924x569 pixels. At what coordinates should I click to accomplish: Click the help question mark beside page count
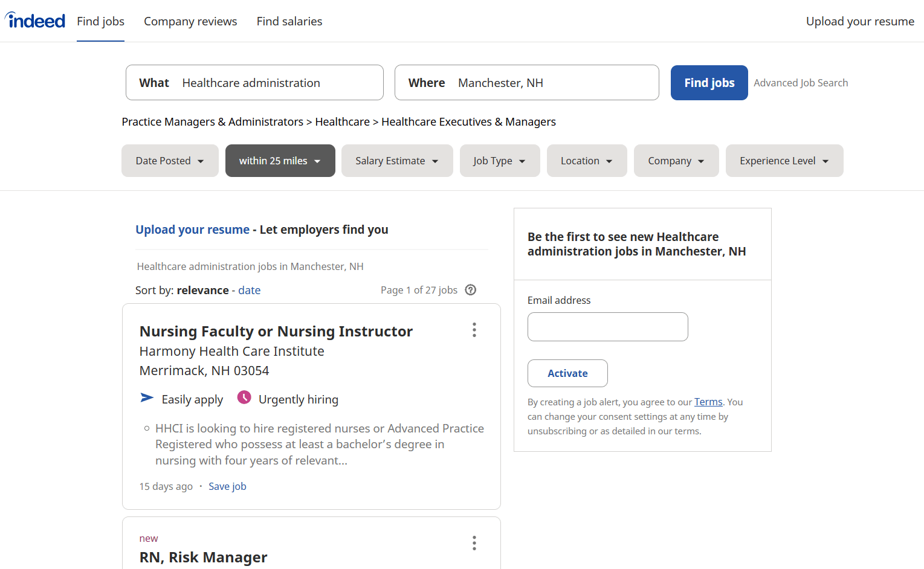pos(470,290)
